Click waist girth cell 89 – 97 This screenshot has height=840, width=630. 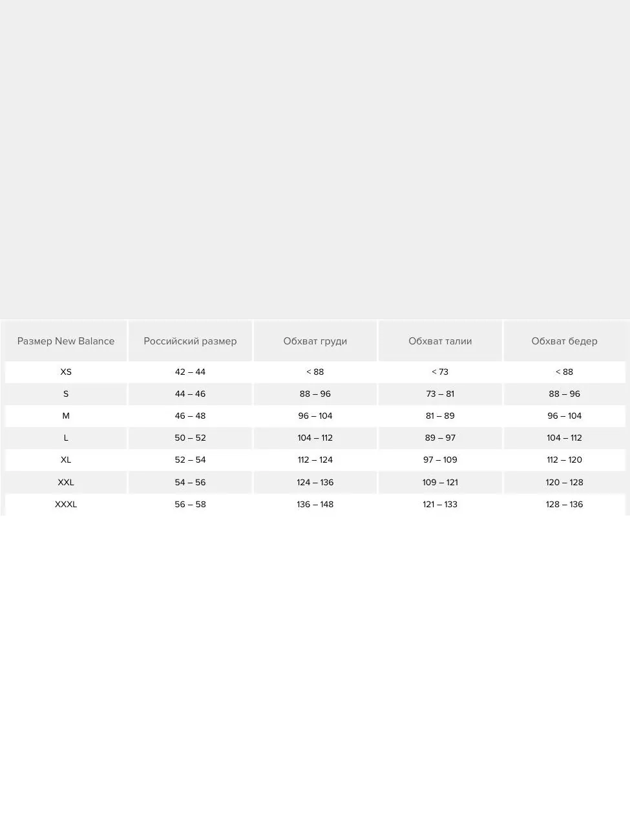440,438
